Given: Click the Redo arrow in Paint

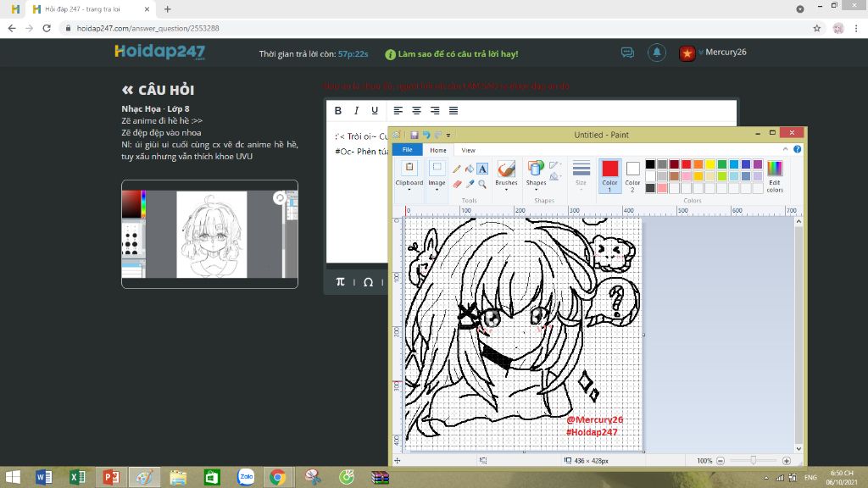Looking at the screenshot, I should tap(438, 135).
